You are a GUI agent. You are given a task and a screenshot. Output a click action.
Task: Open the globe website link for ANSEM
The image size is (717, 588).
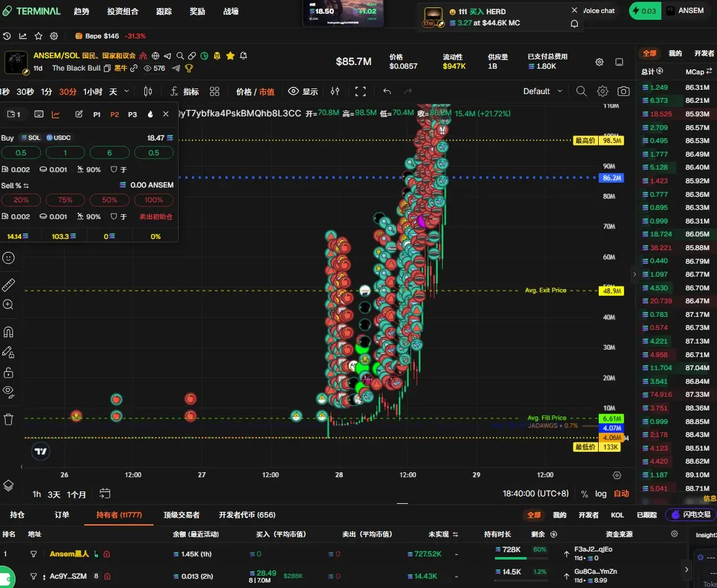click(155, 56)
